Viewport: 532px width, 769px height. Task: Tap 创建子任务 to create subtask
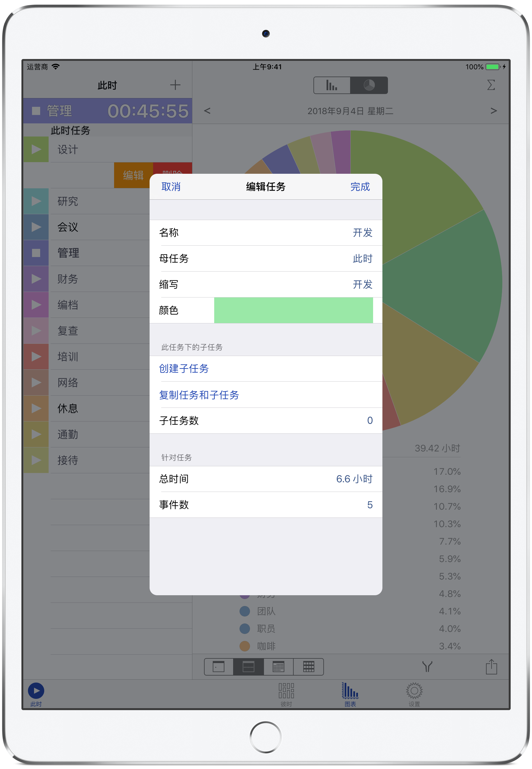click(184, 368)
